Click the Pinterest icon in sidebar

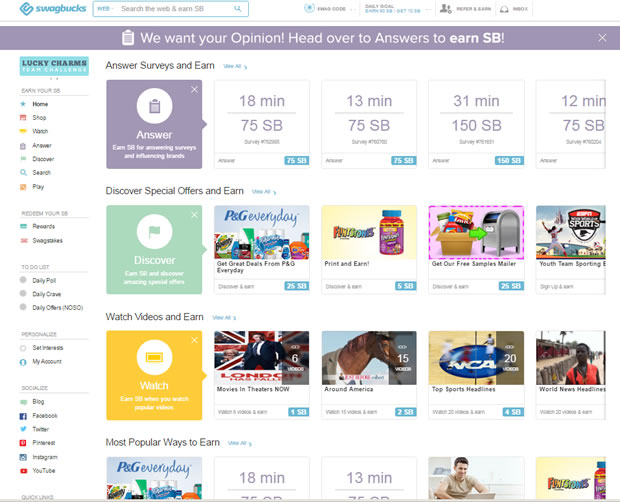[23, 443]
